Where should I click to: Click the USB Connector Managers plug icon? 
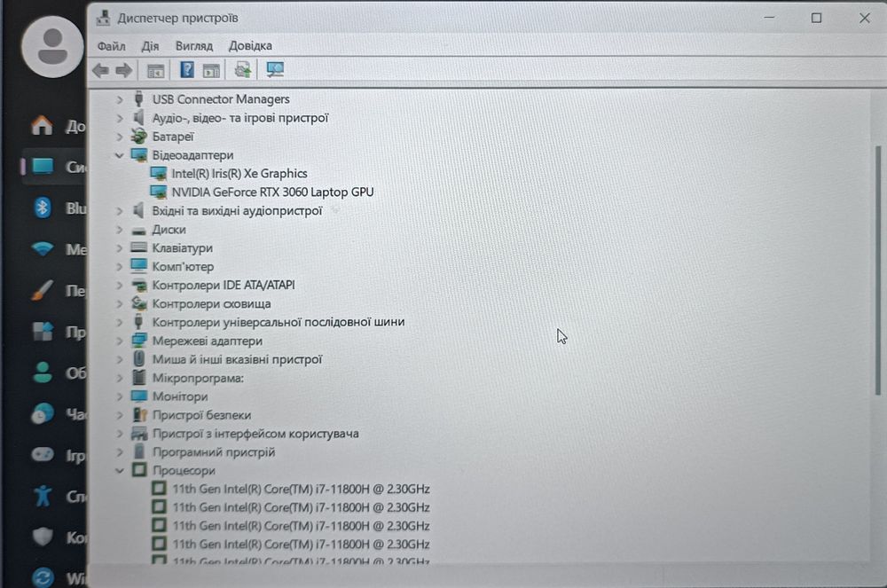138,99
